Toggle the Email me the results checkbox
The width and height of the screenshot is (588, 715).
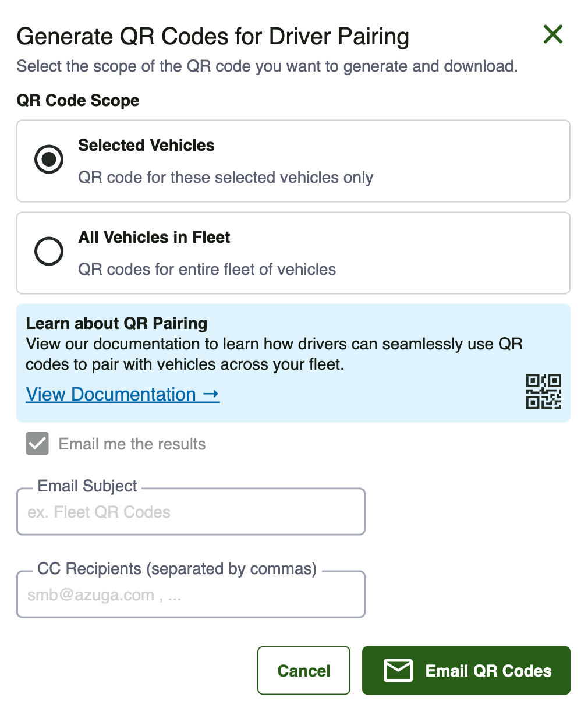[37, 444]
